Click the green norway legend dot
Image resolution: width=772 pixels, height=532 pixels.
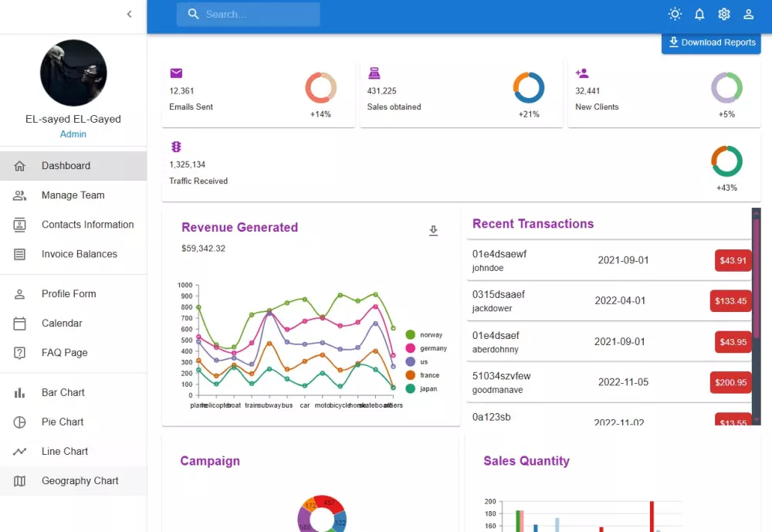pyautogui.click(x=411, y=334)
